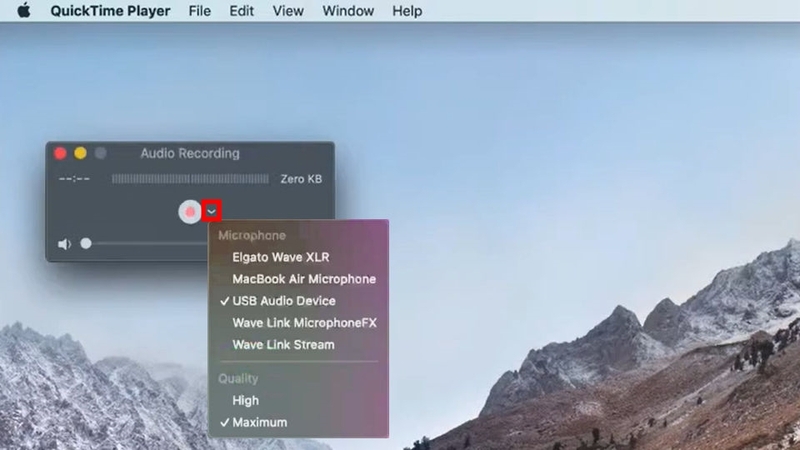Click the Zero KB file size text
800x450 pixels.
click(301, 179)
